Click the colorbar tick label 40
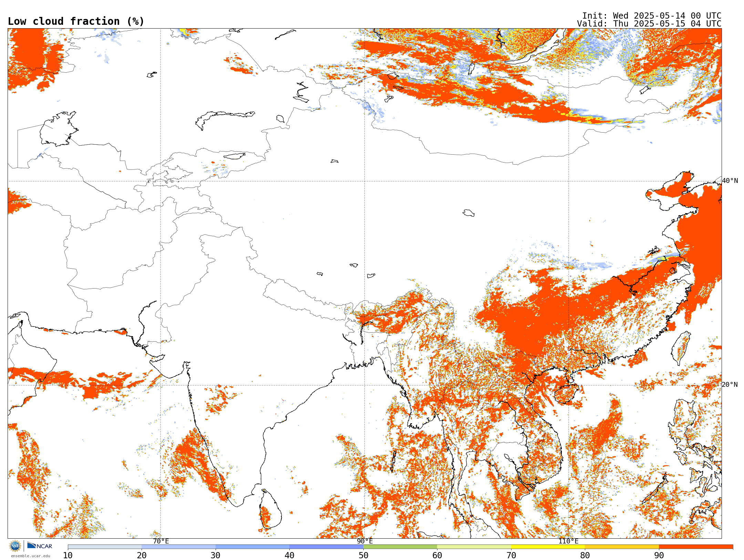 coord(289,555)
